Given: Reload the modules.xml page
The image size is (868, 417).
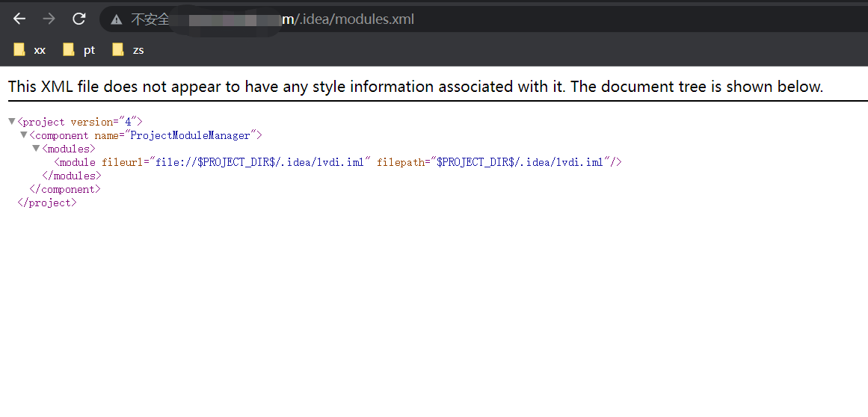Looking at the screenshot, I should 79,19.
